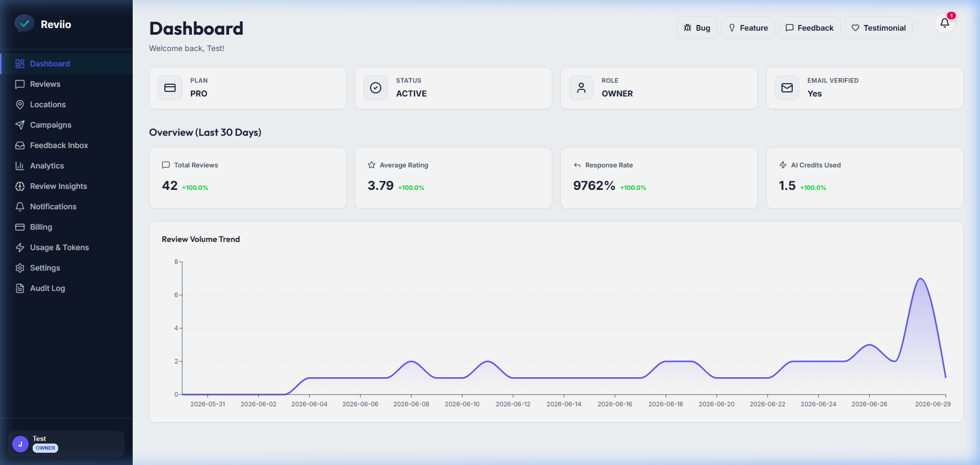Screen dimensions: 980x465
Task: Click the Feature request button
Action: (x=748, y=28)
